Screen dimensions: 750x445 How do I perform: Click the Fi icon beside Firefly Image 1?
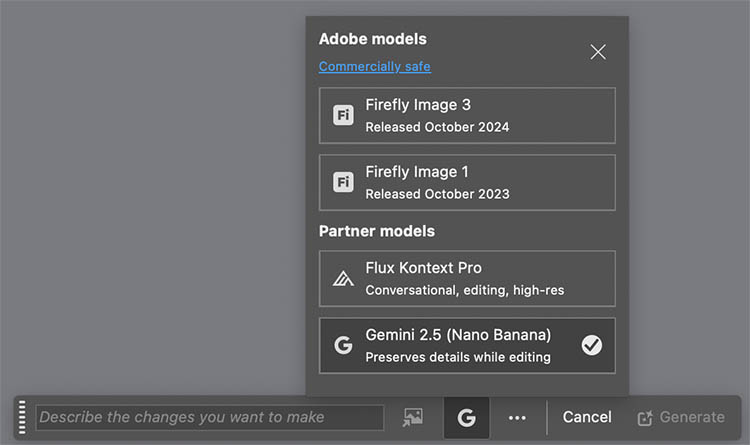pyautogui.click(x=343, y=182)
